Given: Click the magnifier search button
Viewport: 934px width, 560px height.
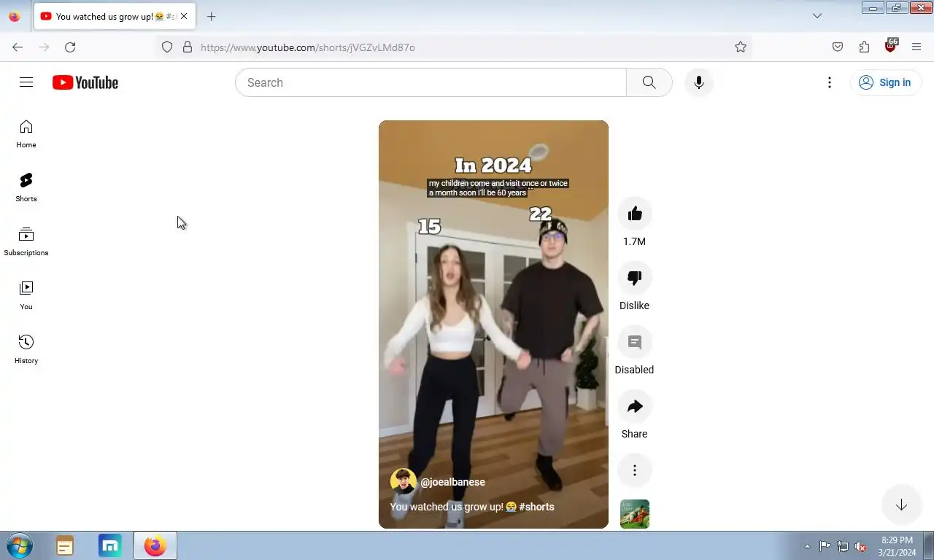Looking at the screenshot, I should coord(649,82).
